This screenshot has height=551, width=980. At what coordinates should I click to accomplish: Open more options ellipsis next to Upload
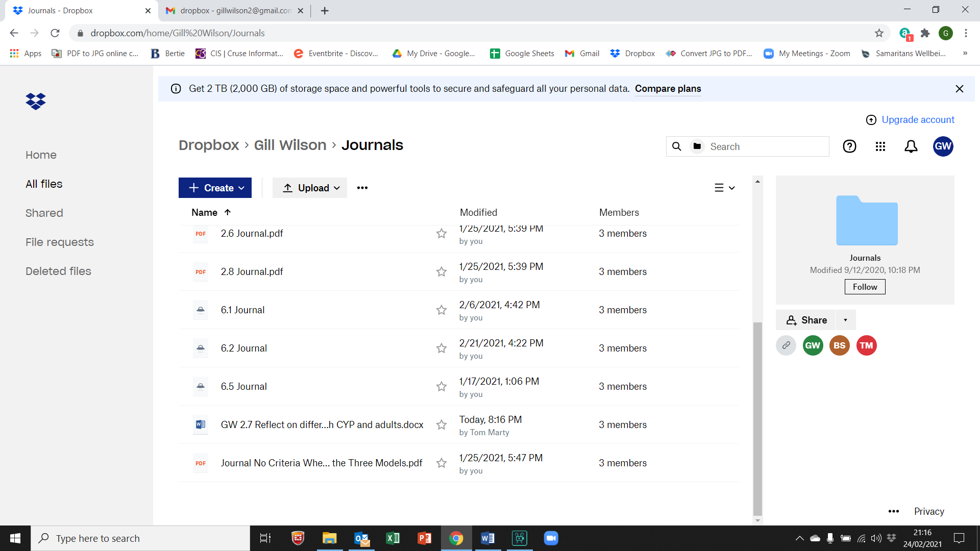[x=362, y=188]
